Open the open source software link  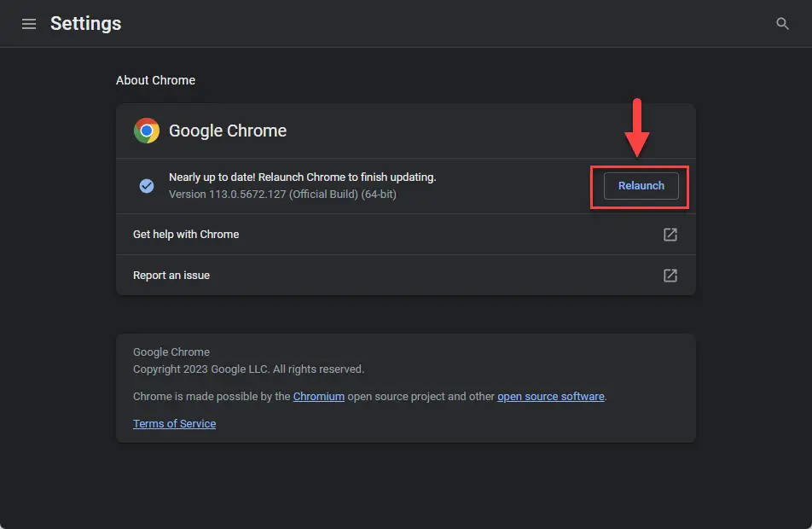click(x=550, y=397)
